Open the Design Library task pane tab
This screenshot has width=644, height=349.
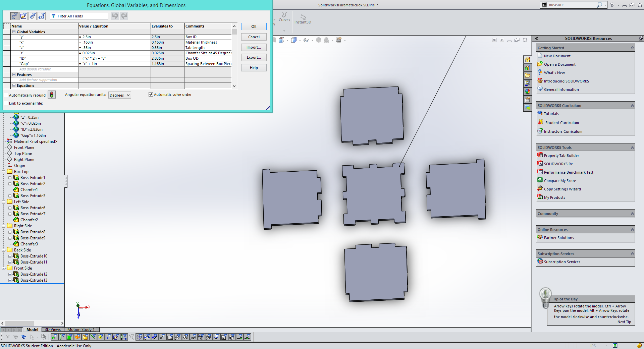tap(528, 67)
